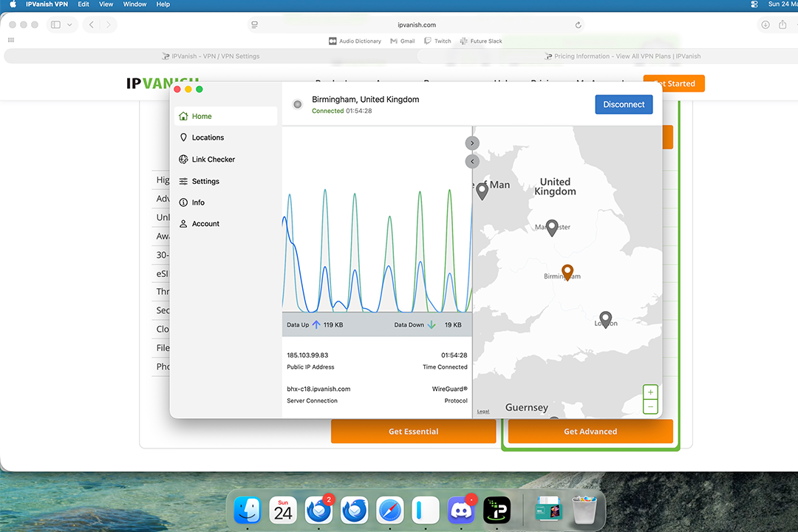
Task: Click the Data Down arrow icon
Action: pyautogui.click(x=431, y=325)
